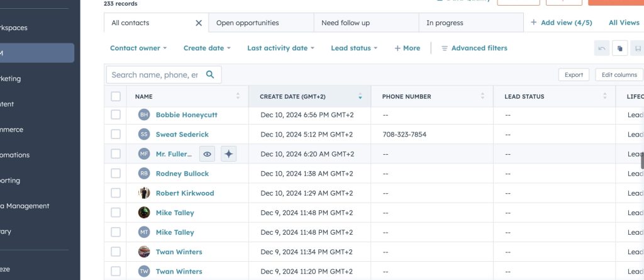
Task: Switch to the Open opportunities tab
Action: click(261, 23)
